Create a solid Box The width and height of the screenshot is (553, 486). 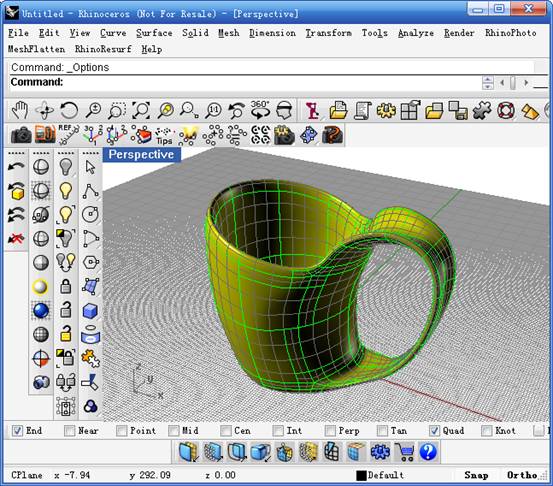coord(91,311)
